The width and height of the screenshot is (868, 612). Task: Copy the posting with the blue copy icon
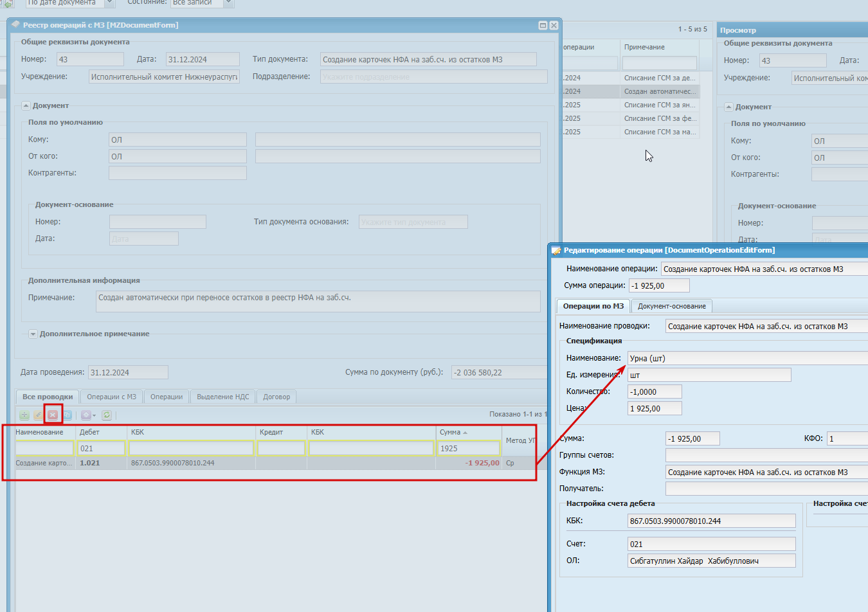(68, 415)
